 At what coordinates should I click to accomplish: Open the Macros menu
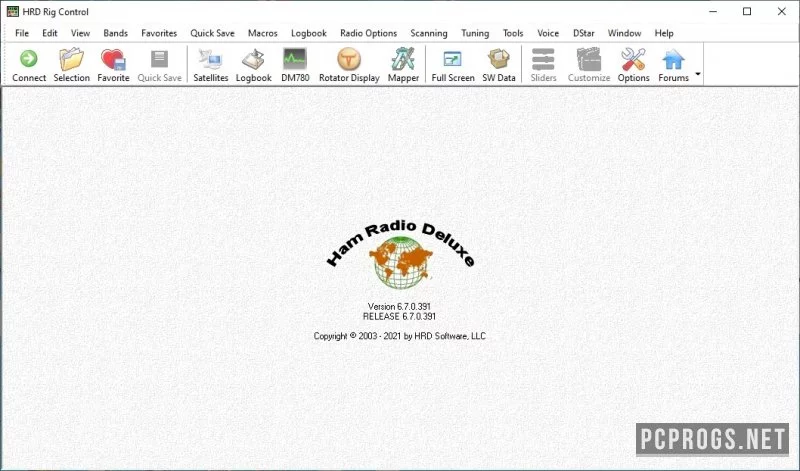tap(262, 33)
